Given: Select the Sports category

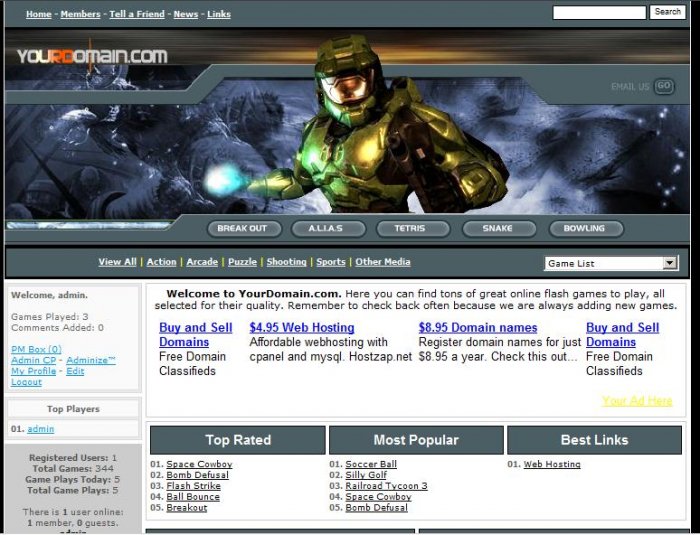Looking at the screenshot, I should pos(331,262).
